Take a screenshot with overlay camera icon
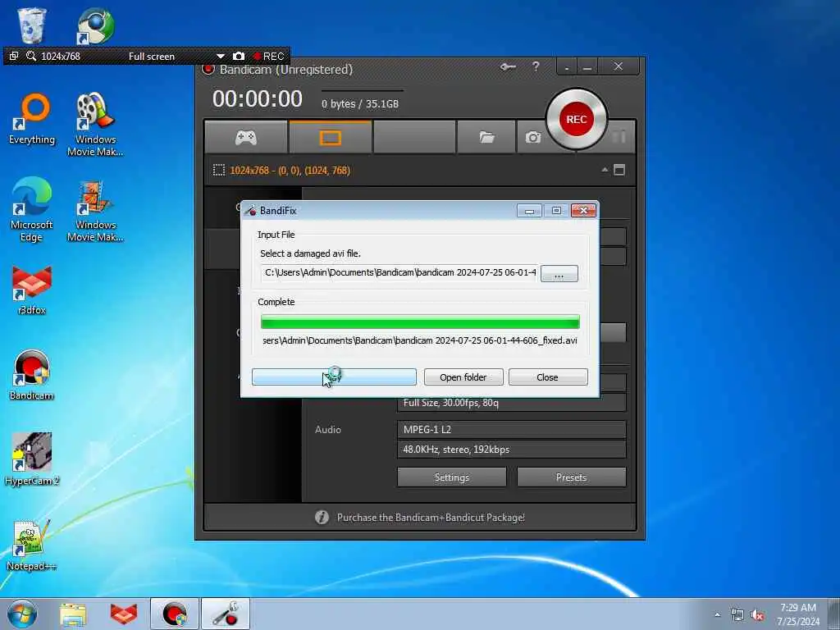This screenshot has width=840, height=630. (239, 56)
